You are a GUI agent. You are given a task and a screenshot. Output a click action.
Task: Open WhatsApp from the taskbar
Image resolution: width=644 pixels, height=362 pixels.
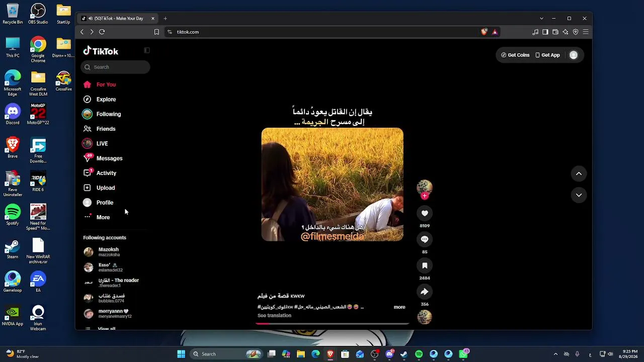point(463,354)
